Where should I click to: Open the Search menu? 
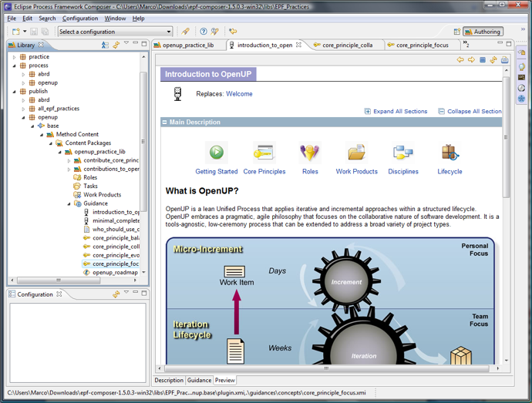[47, 18]
